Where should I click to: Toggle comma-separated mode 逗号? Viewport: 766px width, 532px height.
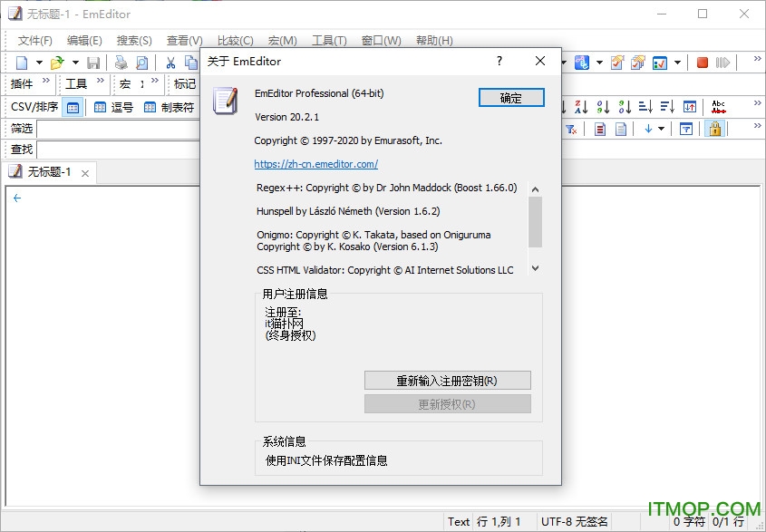point(113,108)
